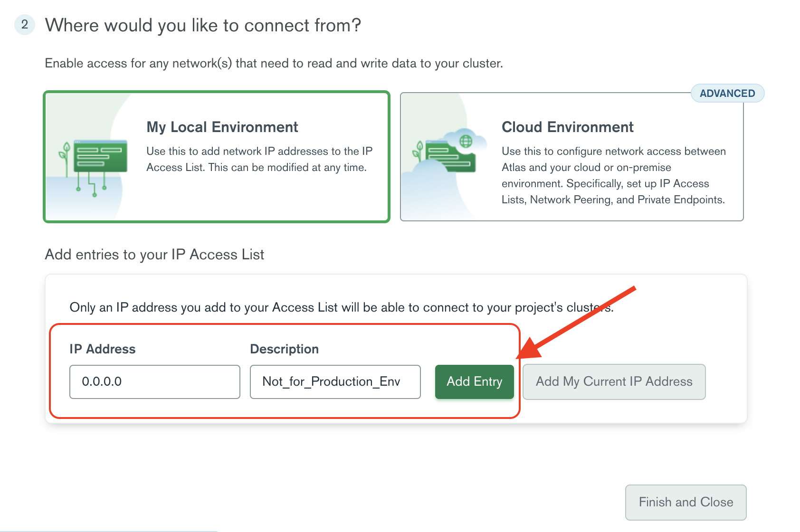The height and width of the screenshot is (532, 800).
Task: Choose the Cloud Environment title option
Action: tap(567, 127)
